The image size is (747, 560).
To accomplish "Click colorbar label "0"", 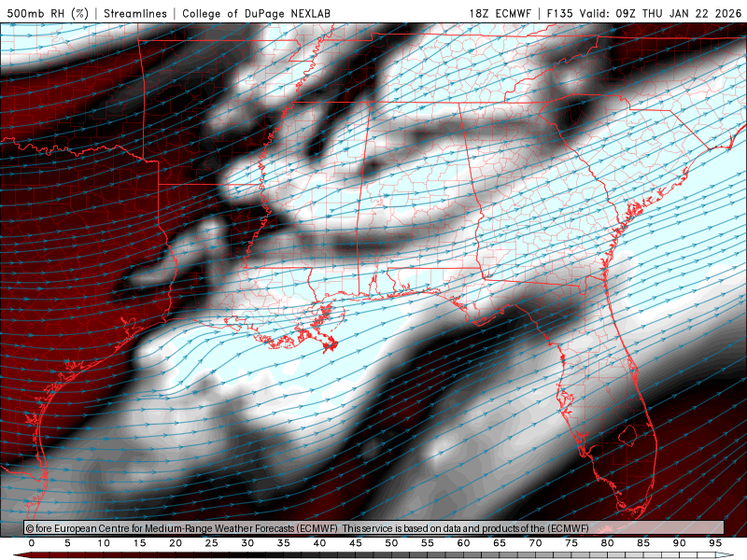I will (x=32, y=543).
